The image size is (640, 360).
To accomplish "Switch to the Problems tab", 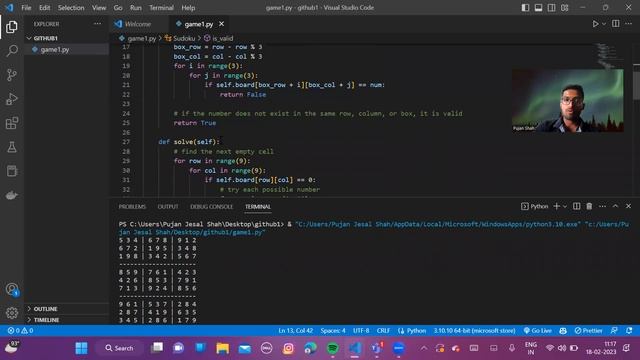I will [x=132, y=207].
